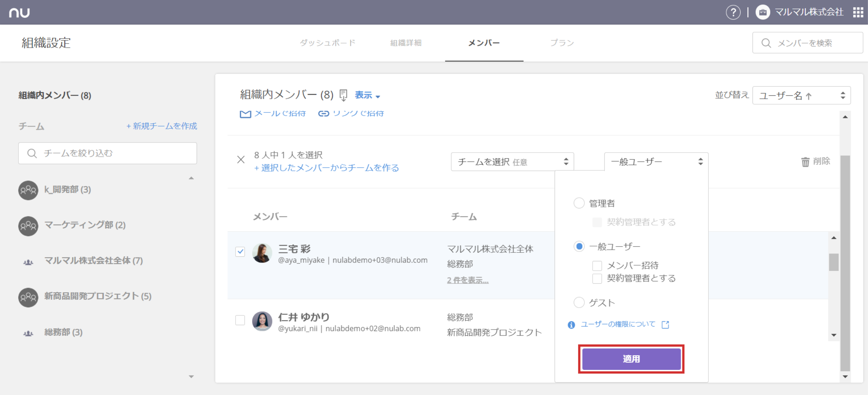Screen dimensions: 868x395
Task: Click マーケティング部 team avatar icon
Action: pyautogui.click(x=28, y=226)
